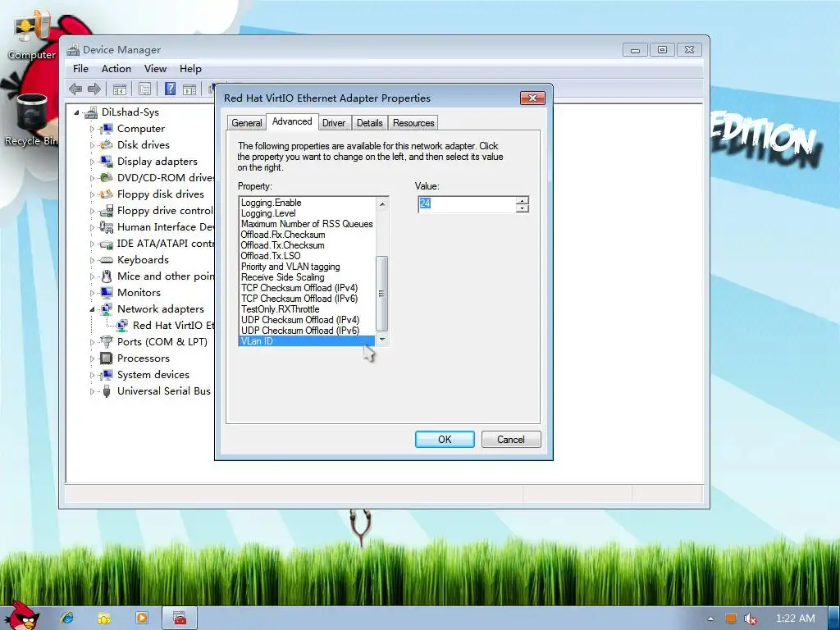
Task: Expand the Human Interface Devices node
Action: tap(92, 228)
